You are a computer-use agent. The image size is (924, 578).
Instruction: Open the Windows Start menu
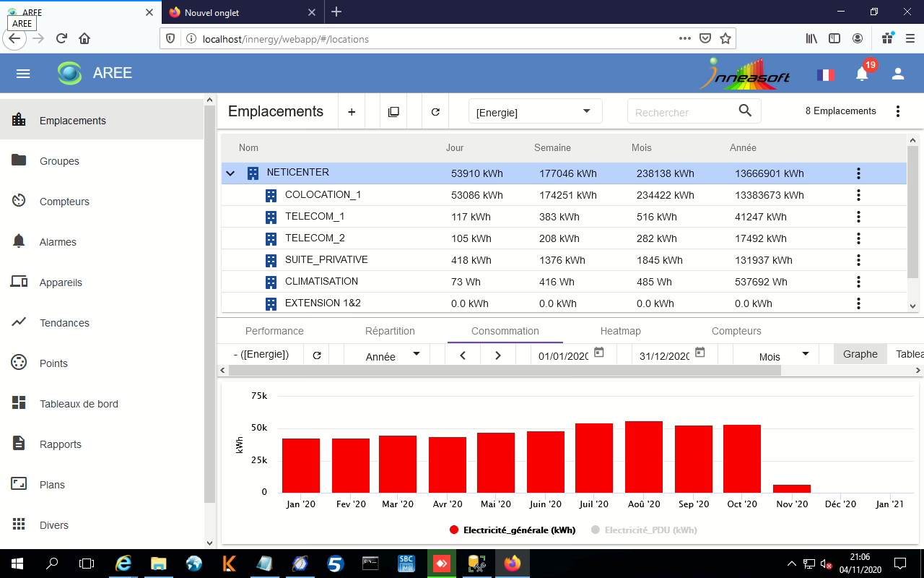click(x=17, y=564)
